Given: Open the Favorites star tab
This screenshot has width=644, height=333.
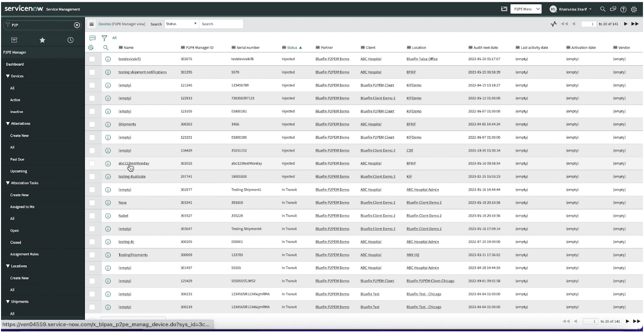Looking at the screenshot, I should pyautogui.click(x=43, y=40).
